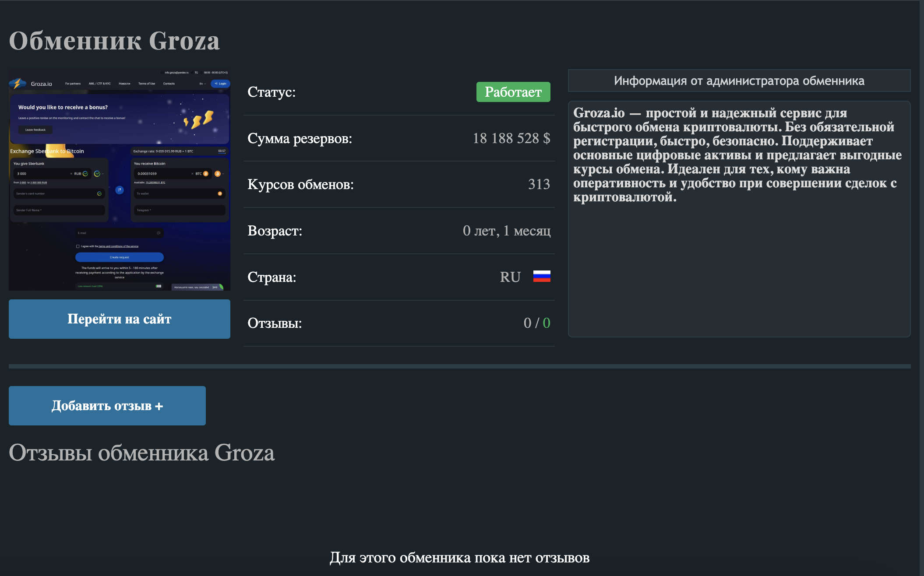Select the exchange rates count "313"
924x576 pixels.
tap(539, 184)
